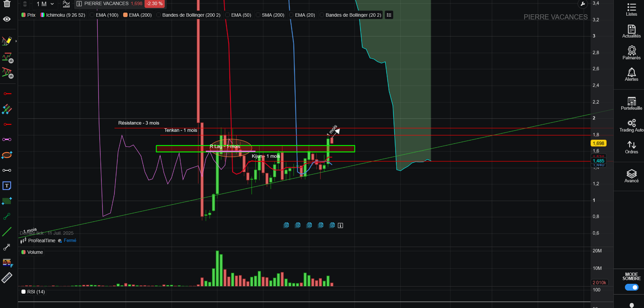Image resolution: width=644 pixels, height=308 pixels.
Task: Click the Fermé market status link
Action: point(70,241)
